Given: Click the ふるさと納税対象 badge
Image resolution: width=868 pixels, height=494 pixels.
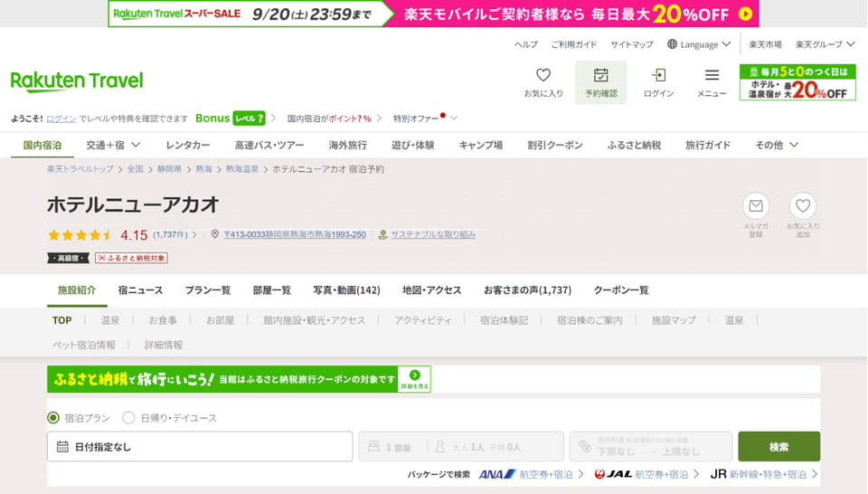Looking at the screenshot, I should pyautogui.click(x=131, y=258).
